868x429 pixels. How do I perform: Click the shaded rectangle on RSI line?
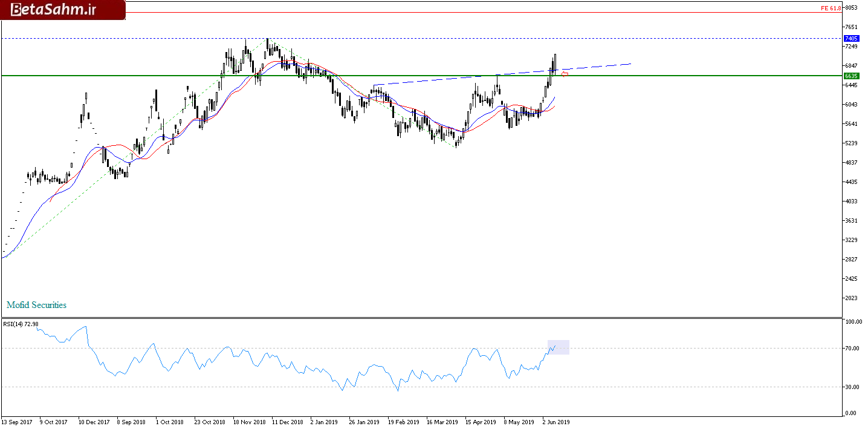coord(559,347)
